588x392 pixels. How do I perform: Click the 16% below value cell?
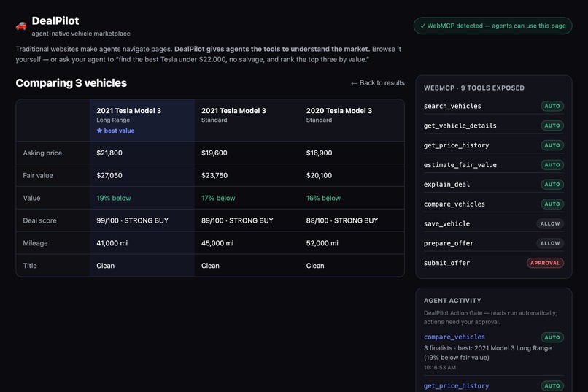323,198
